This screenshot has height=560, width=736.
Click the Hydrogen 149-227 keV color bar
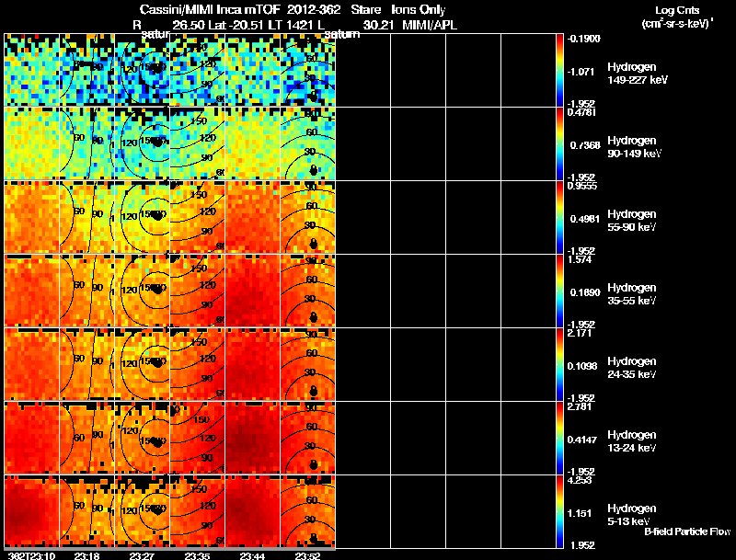(x=559, y=70)
